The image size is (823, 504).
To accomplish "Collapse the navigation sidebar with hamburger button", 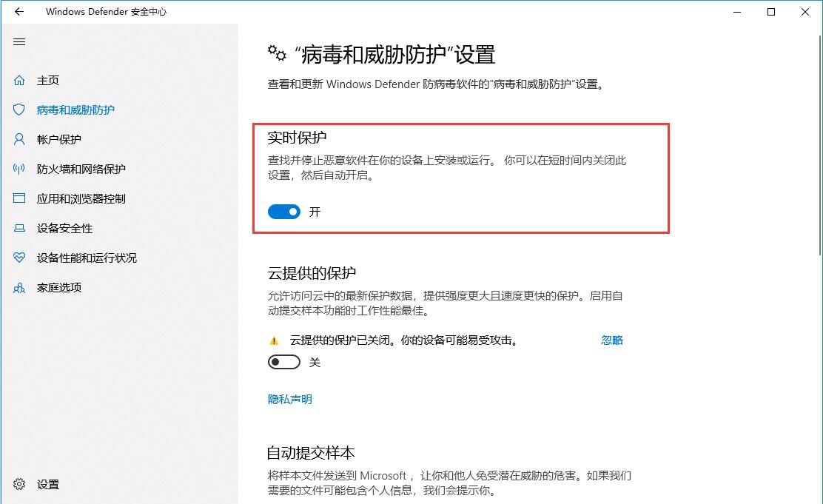I will point(19,41).
